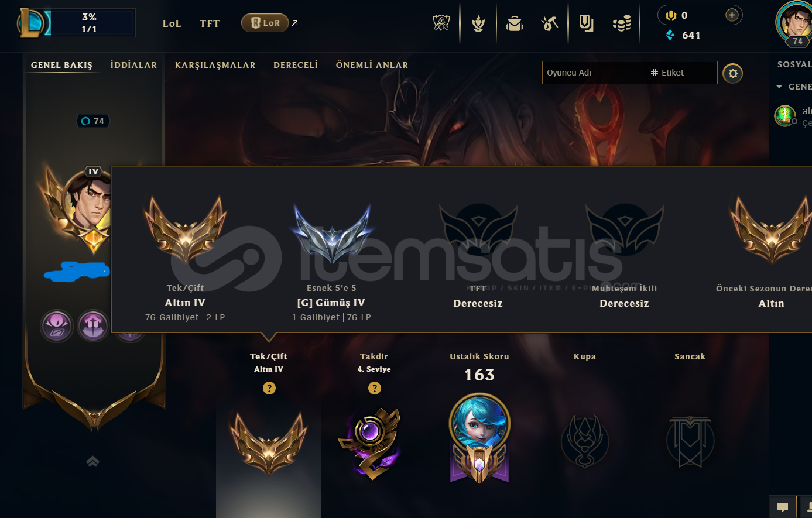
Task: Switch to the DERECELİ tab
Action: [296, 65]
